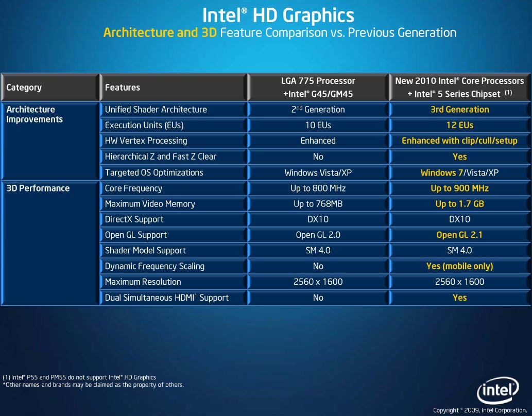Click "Yes" in the Dual Simultaneous HDMI row
The image size is (532, 416).
pos(459,298)
